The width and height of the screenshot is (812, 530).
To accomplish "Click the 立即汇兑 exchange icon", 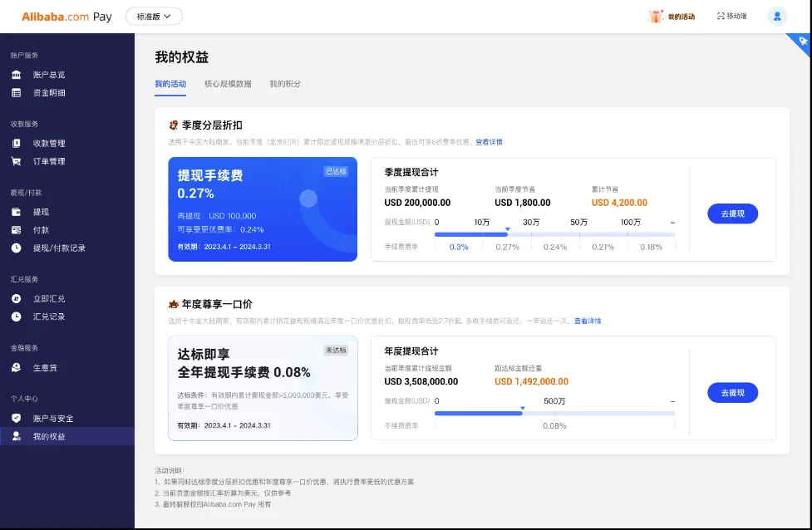I will pos(17,298).
